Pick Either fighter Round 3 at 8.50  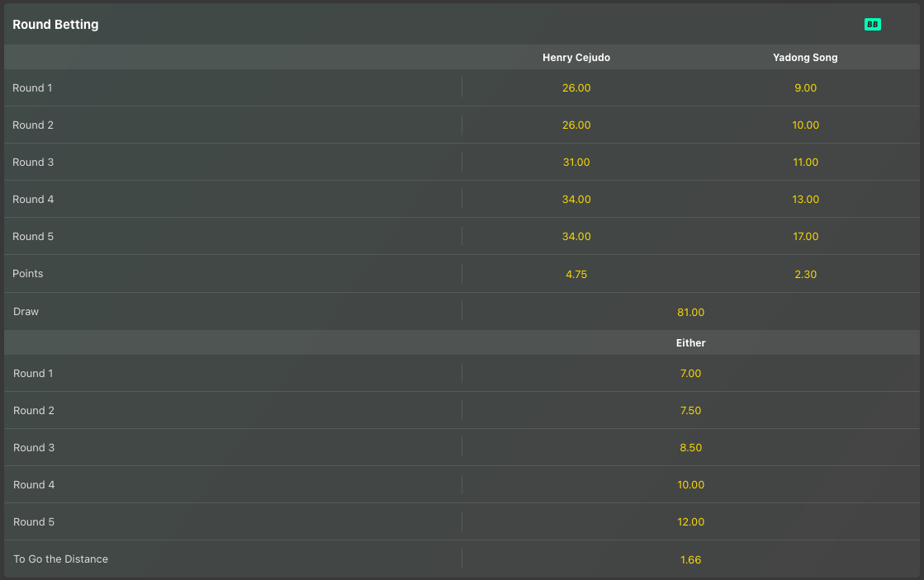pos(691,447)
